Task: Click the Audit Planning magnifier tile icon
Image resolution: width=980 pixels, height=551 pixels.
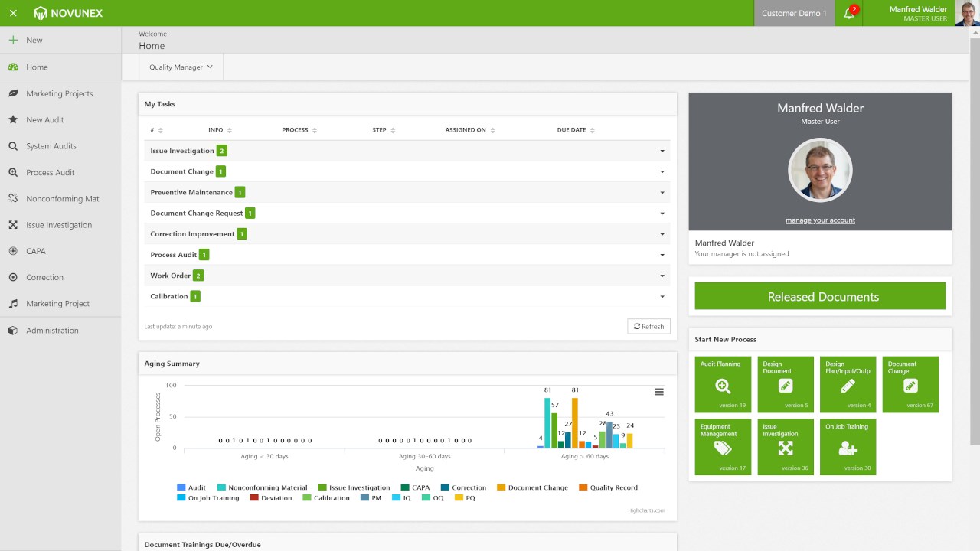Action: coord(723,386)
